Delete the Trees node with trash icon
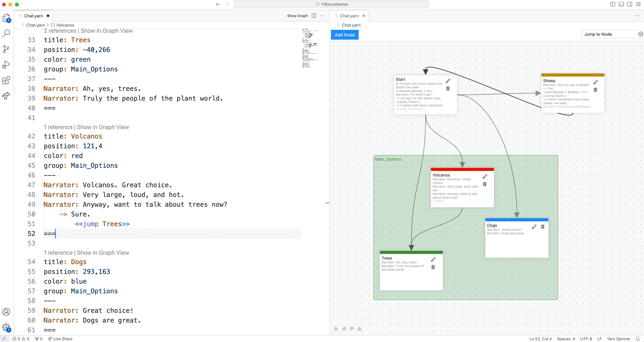The width and height of the screenshot is (644, 342). [433, 267]
